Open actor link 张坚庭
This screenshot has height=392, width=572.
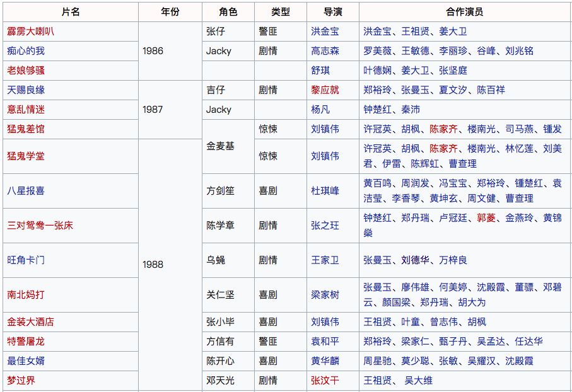point(453,71)
